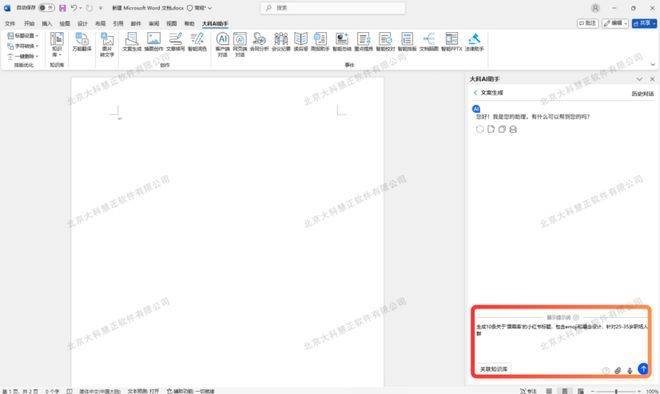Open the 文案生成 tool in the ribbon

coord(132,42)
